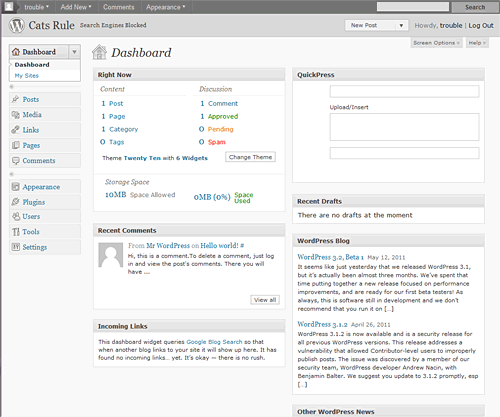
Task: Click the Right Now widget header
Action: [189, 75]
